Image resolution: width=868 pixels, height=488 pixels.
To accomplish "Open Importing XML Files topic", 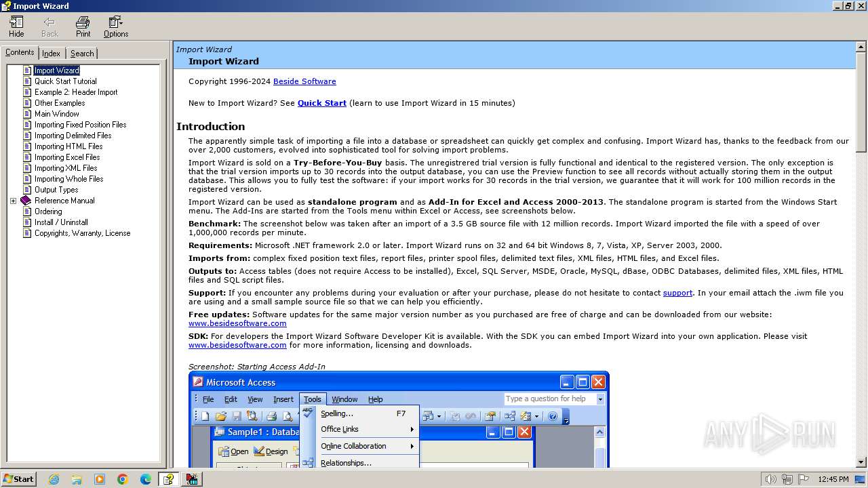I will pyautogui.click(x=66, y=168).
